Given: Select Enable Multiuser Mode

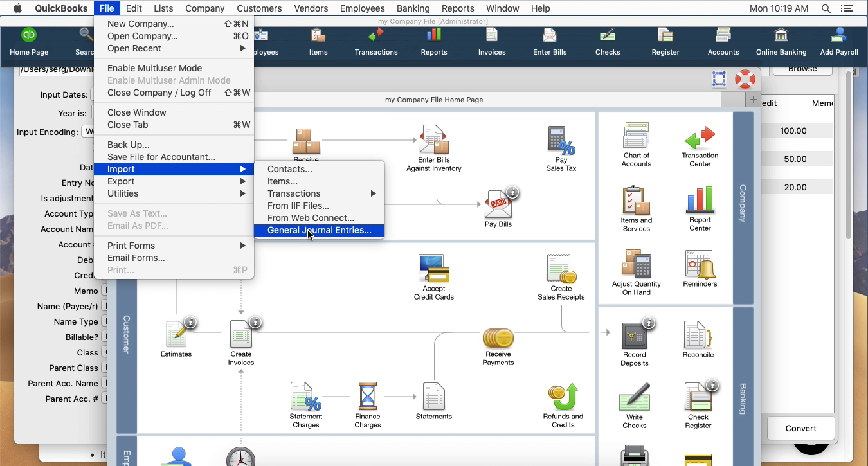Looking at the screenshot, I should point(174,68).
